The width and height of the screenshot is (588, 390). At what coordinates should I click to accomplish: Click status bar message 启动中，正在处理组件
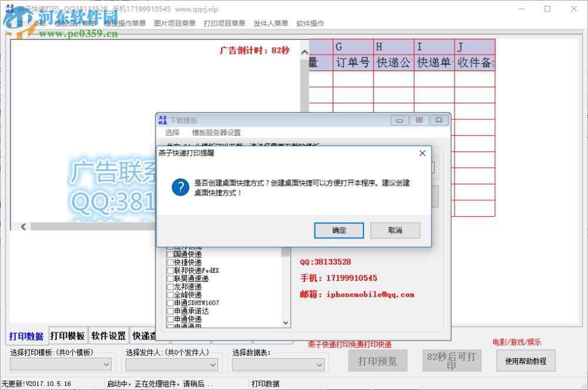coord(160,384)
